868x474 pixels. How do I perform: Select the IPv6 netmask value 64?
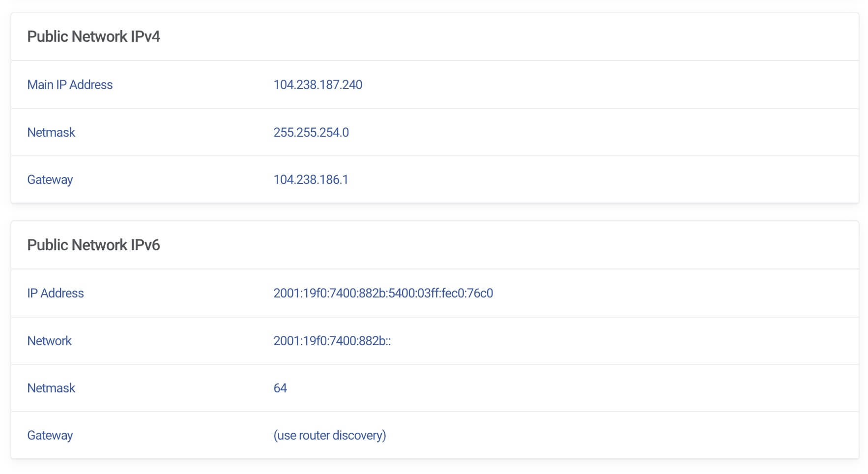point(280,388)
